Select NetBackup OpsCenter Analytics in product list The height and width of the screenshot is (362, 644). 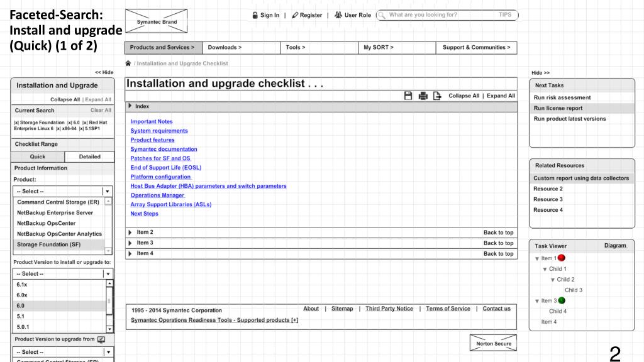click(60, 234)
